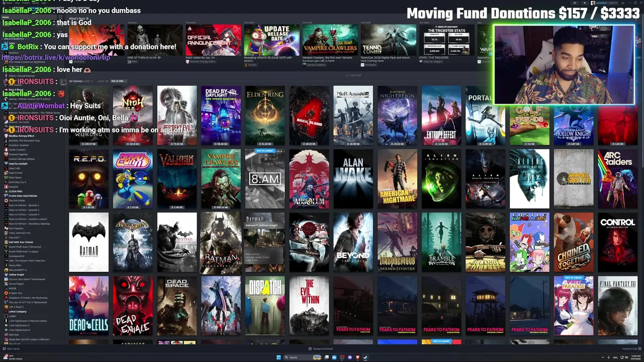Open the Batman Telltale white cover
644x362 pixels.
pos(89,242)
